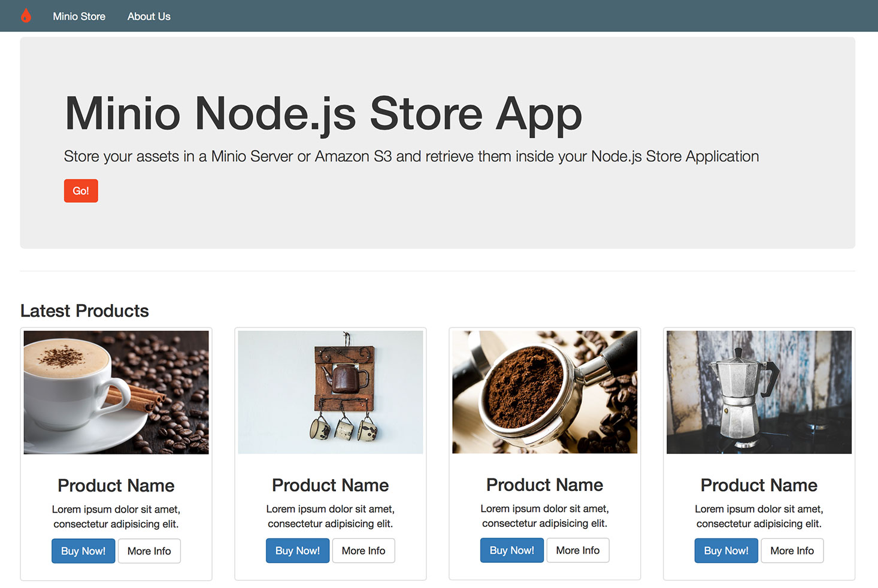Image resolution: width=878 pixels, height=588 pixels.
Task: More Info on the ground coffee product
Action: coord(578,550)
